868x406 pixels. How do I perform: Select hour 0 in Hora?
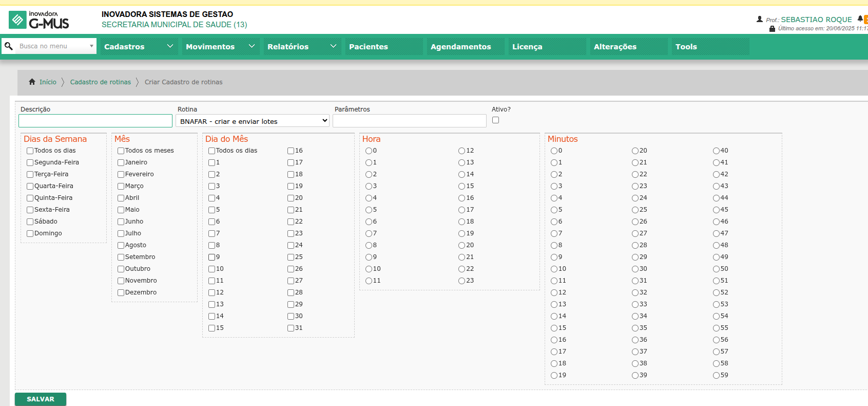tap(369, 151)
